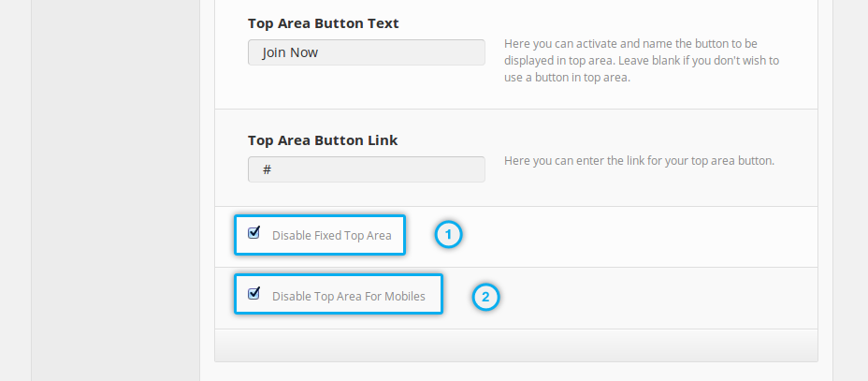Viewport: 868px width, 381px height.
Task: Click the numbered annotation circle 1
Action: [449, 235]
